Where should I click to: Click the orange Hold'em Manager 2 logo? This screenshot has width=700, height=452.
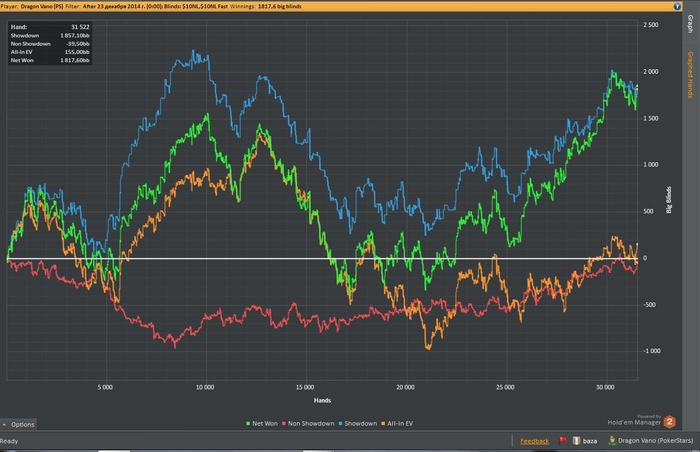(669, 421)
